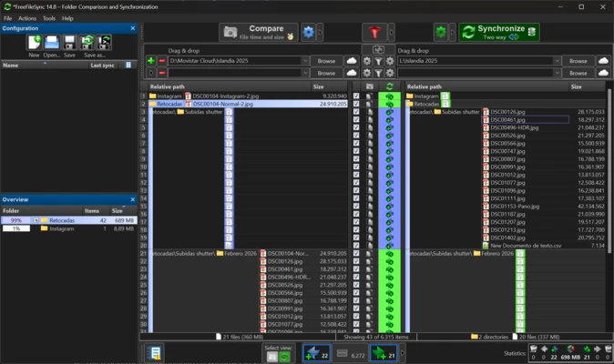Screen dimensions: 614x364
Task: Open local filter funnel of second folder pair
Action: (x=378, y=73)
